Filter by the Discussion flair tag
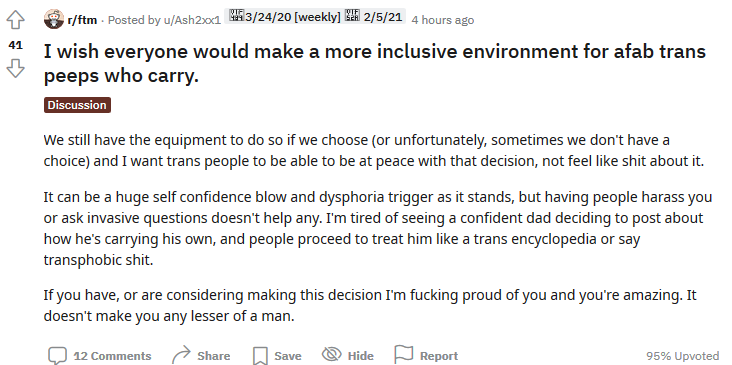 (77, 105)
